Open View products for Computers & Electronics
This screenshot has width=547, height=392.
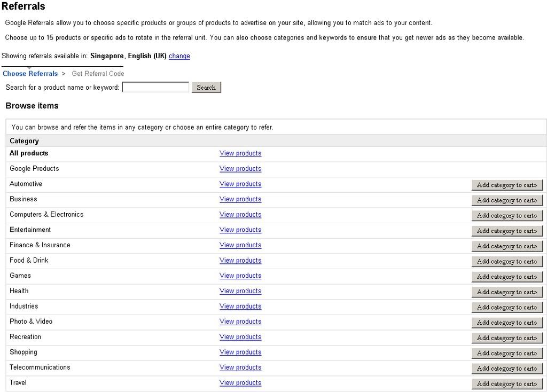240,215
